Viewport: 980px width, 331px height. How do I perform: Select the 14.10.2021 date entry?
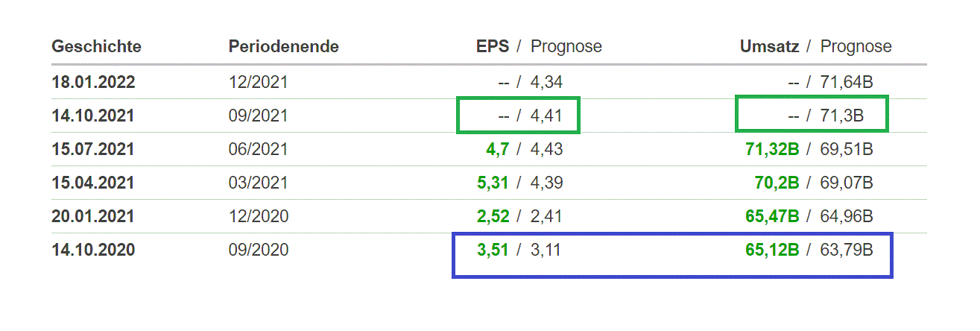pyautogui.click(x=93, y=116)
